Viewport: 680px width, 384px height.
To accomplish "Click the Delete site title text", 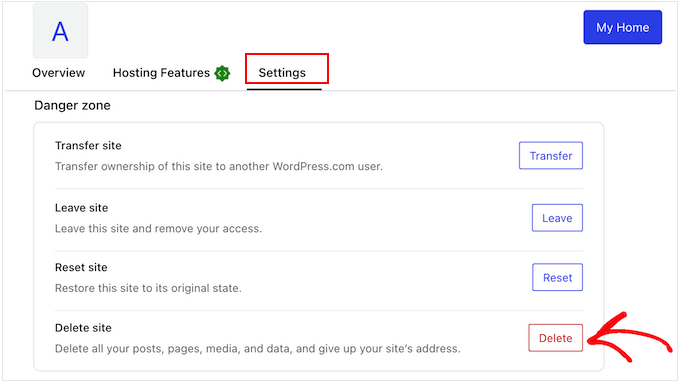I will click(83, 328).
